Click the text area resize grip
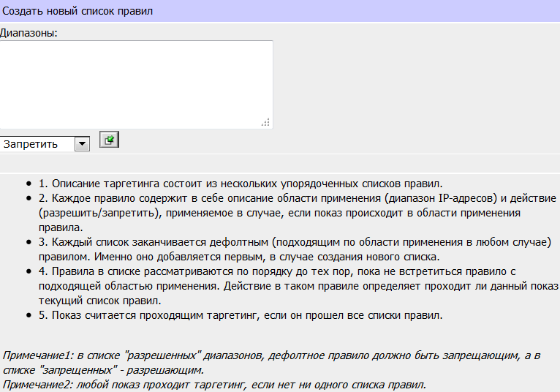Image resolution: width=560 pixels, height=392 pixels. coord(265,122)
